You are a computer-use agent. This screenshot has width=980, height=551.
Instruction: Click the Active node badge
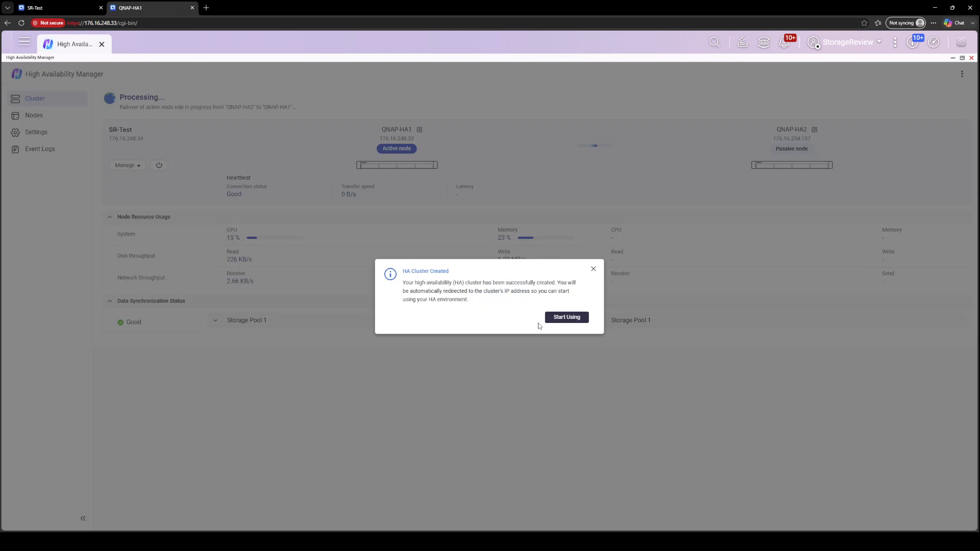coord(397,148)
